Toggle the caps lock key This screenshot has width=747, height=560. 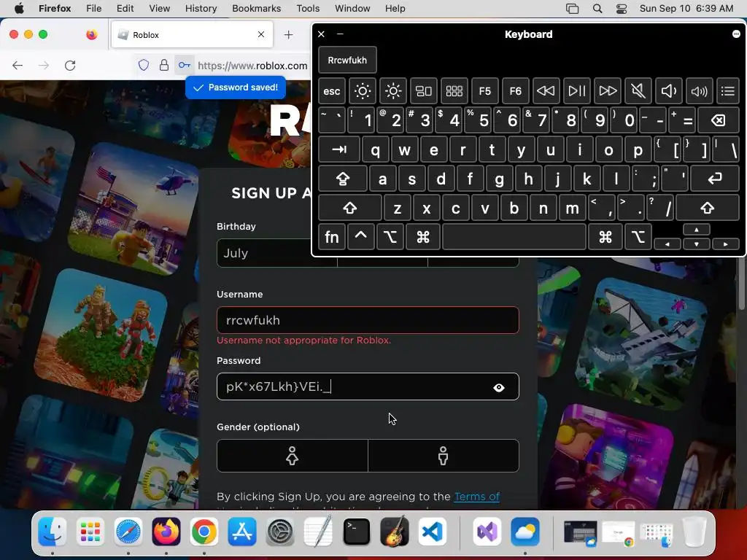click(343, 179)
